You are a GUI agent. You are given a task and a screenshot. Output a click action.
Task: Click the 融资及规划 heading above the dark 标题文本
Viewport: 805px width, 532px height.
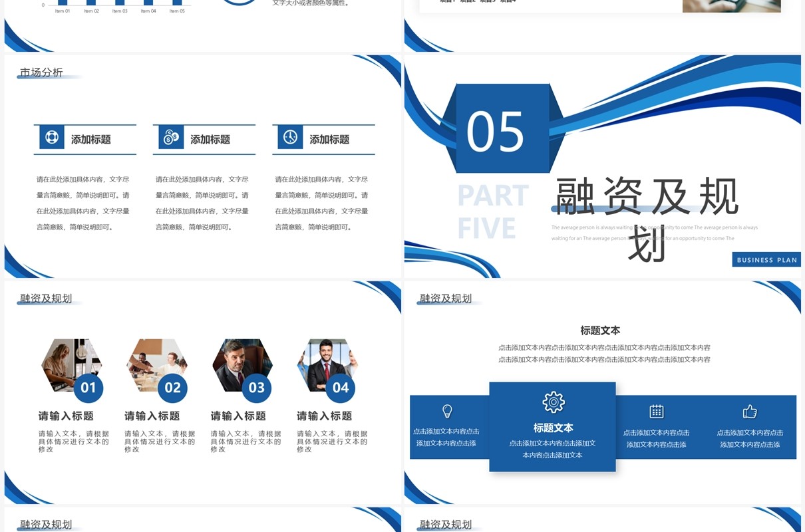[x=446, y=299]
